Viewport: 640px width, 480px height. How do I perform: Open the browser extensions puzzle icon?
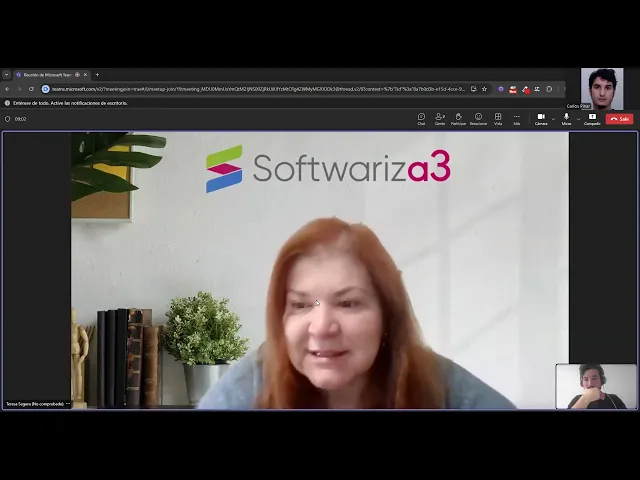click(549, 89)
